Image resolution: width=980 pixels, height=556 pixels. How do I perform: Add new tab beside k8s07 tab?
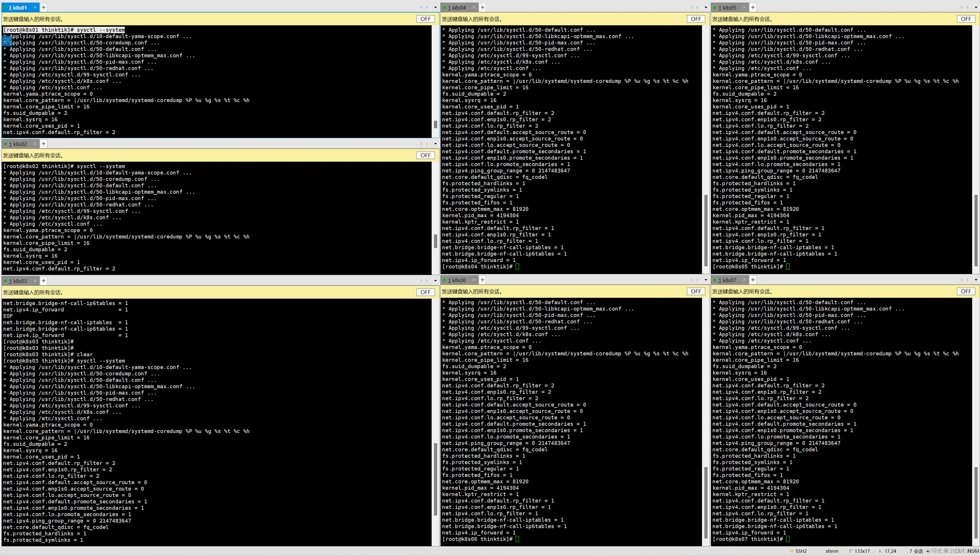click(753, 280)
